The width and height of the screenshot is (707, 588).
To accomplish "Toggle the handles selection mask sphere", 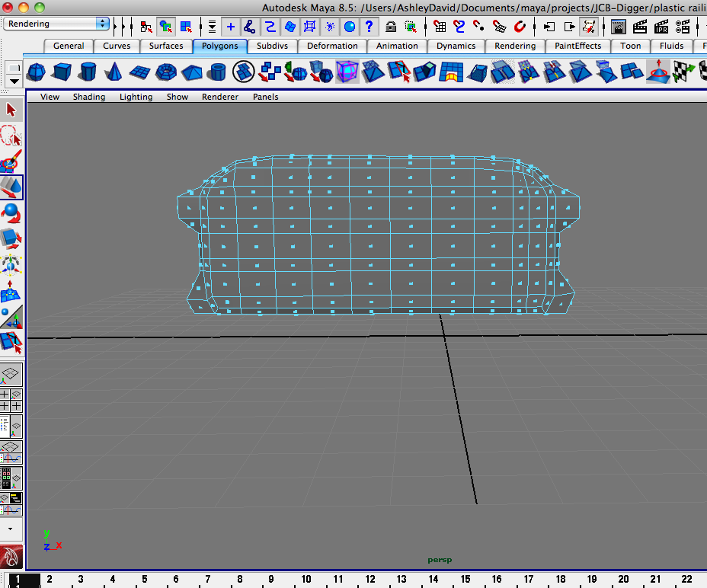I will click(x=350, y=27).
